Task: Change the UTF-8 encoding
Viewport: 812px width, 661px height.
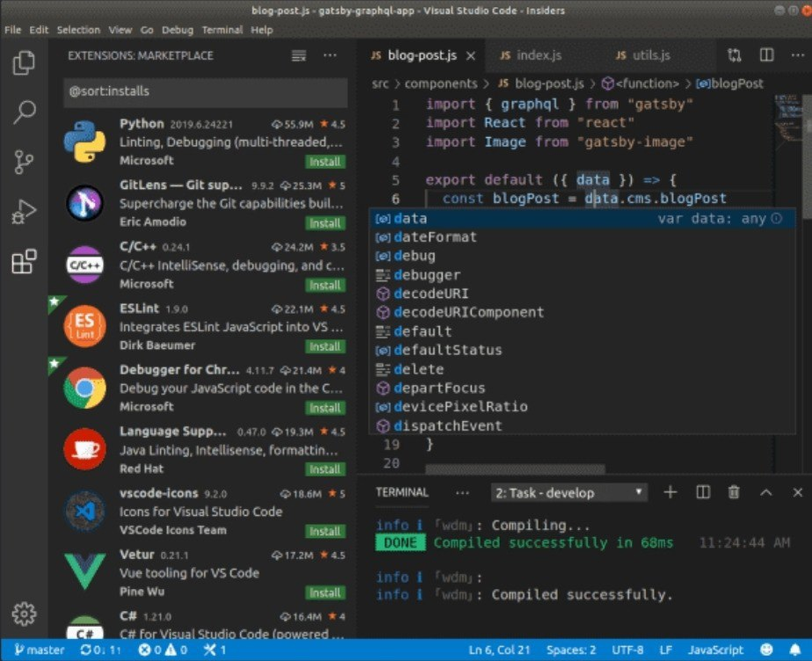Action: (627, 650)
